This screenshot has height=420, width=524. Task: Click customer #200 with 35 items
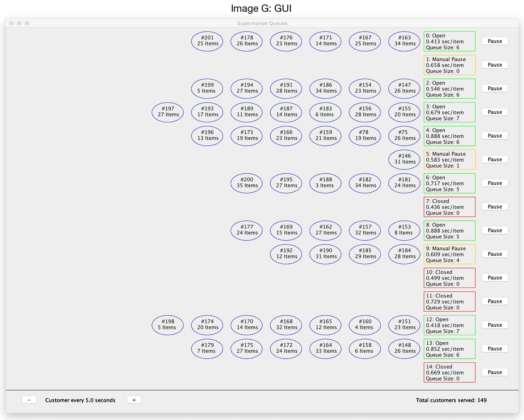coord(247,183)
